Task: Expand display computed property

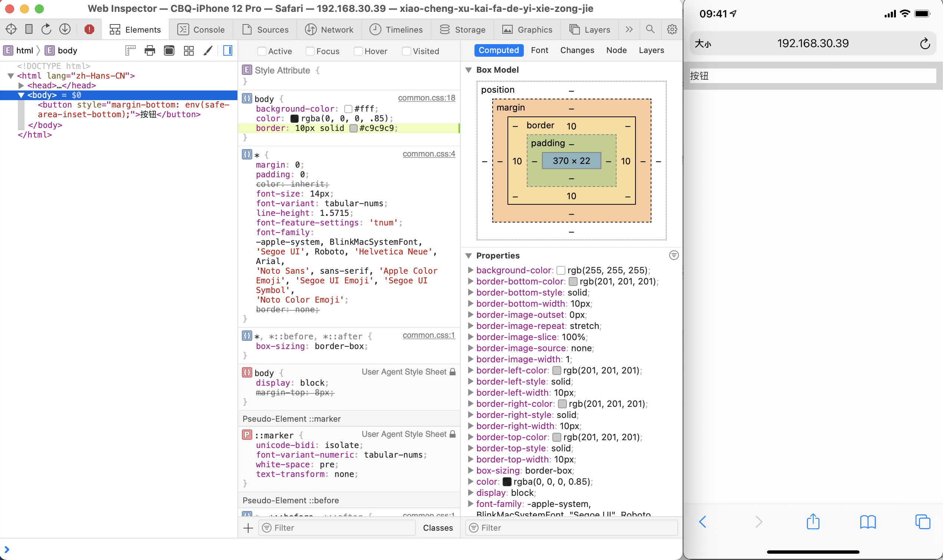Action: 470,493
